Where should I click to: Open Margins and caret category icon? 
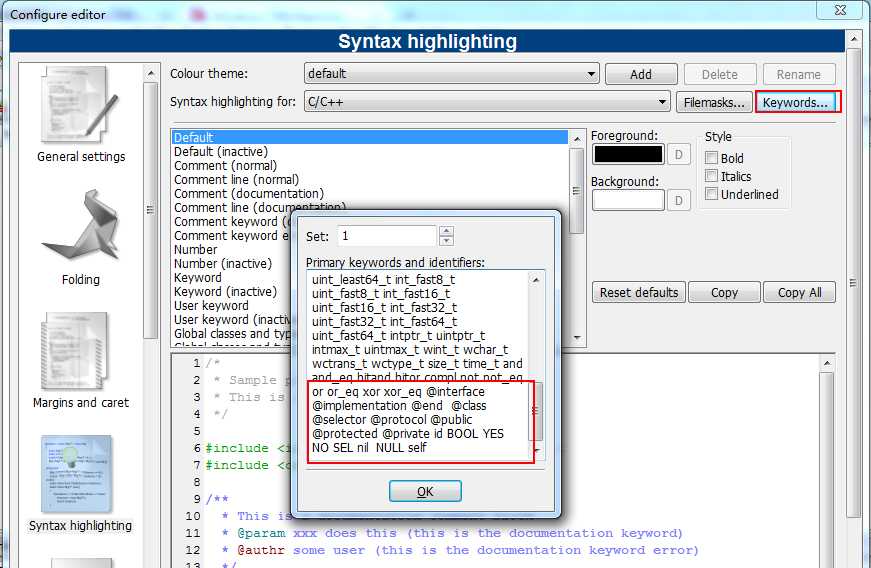click(x=74, y=351)
